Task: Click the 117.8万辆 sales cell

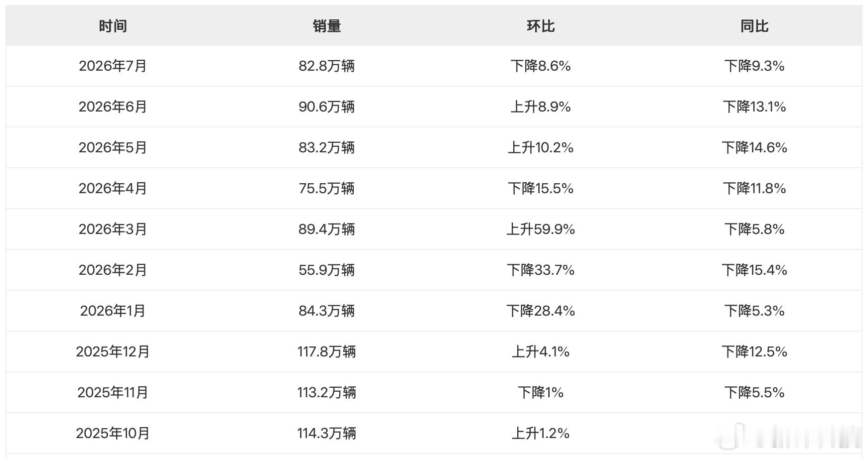Action: 327,351
